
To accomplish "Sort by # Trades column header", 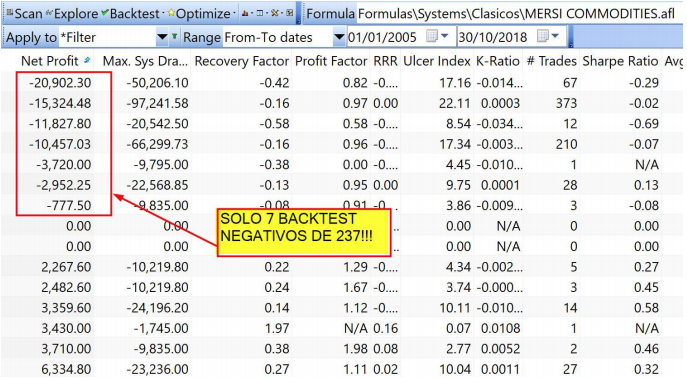I will click(551, 61).
